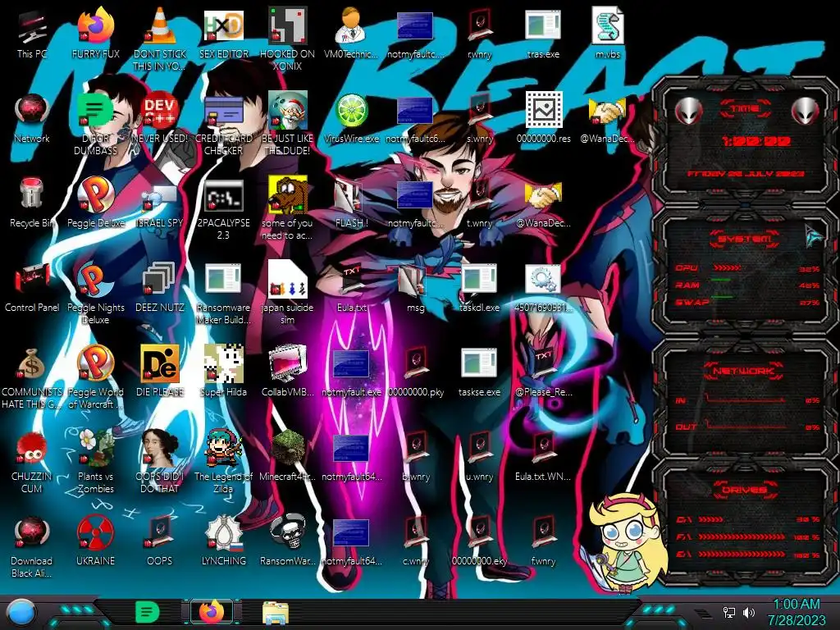Screen dimensions: 840x630
Task: Open the Download Black Ali... shortcut
Action: point(32,546)
